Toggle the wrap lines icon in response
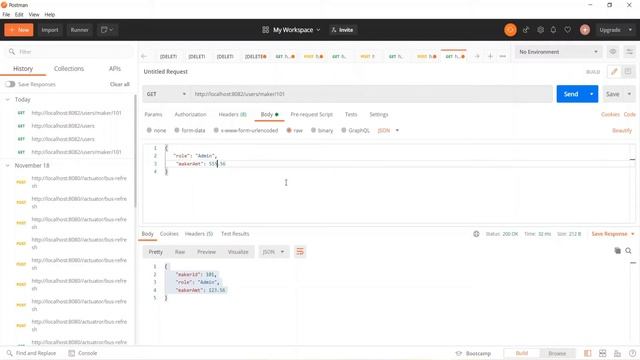 300,252
